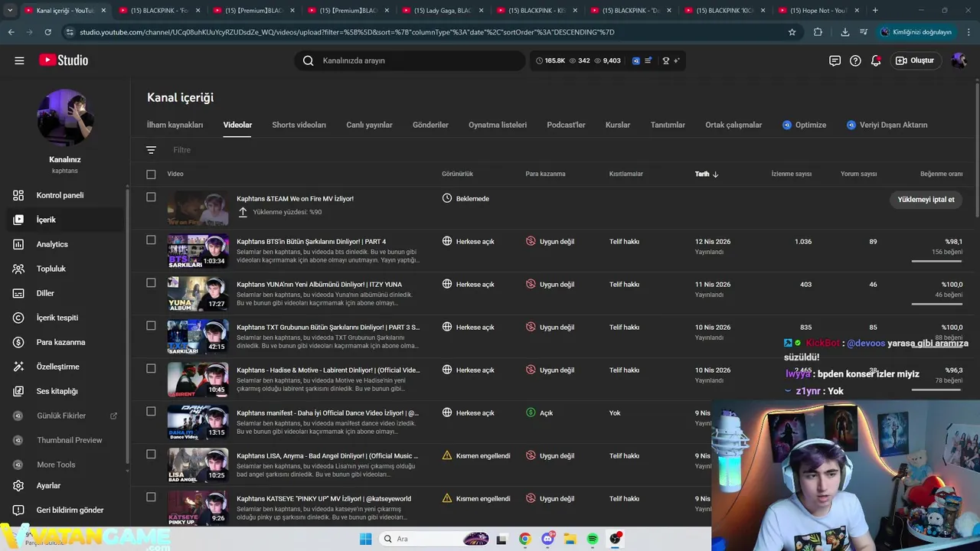Switch to Podcast'ler tab
Screen dimensions: 980x551
click(x=566, y=125)
